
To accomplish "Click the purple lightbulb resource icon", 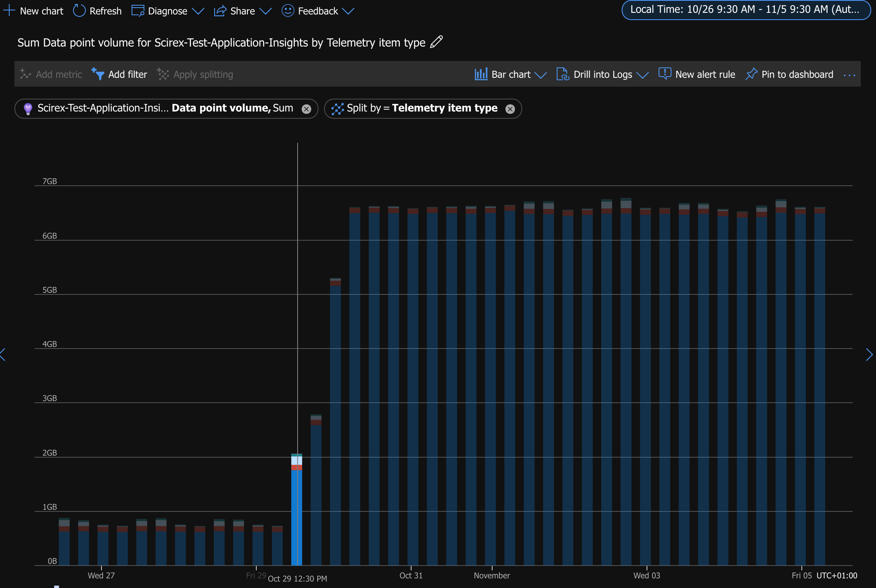I will tap(28, 109).
